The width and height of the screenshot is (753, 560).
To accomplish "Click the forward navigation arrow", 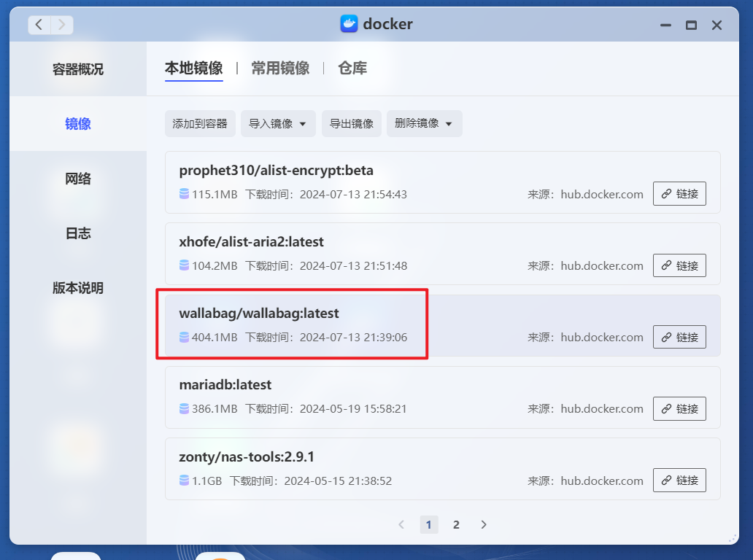I will 61,24.
